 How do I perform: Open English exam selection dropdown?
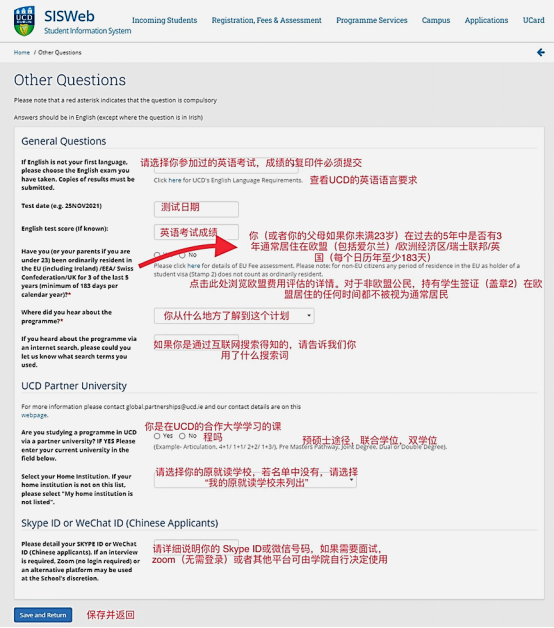click(x=226, y=166)
